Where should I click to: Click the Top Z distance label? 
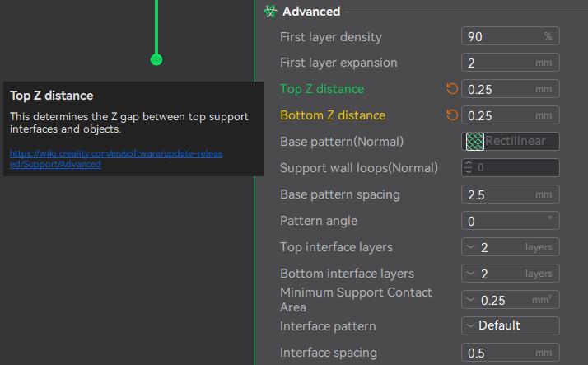[321, 89]
